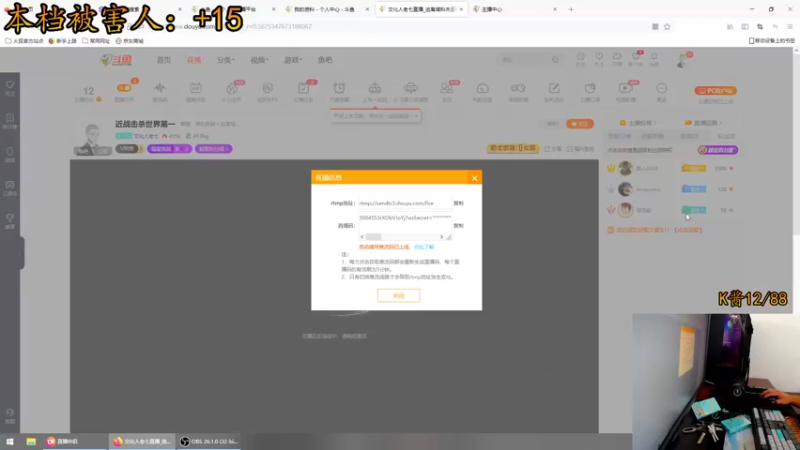Click the flame icon in streamer toolbar
The height and width of the screenshot is (450, 800).
pos(232,88)
